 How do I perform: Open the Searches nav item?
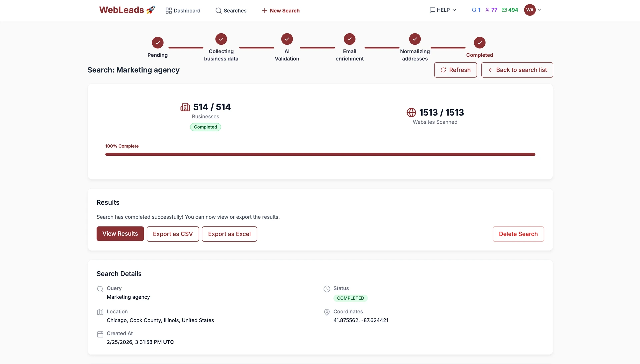tap(231, 11)
